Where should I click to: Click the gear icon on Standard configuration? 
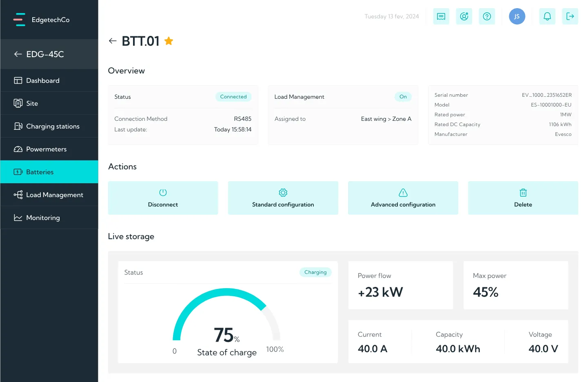click(283, 192)
